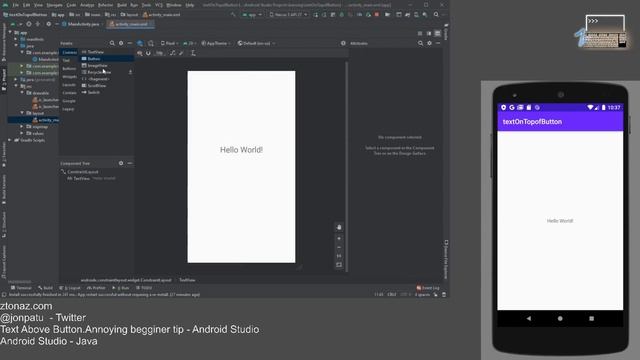Open the Default (en-us) locale dropdown
Viewport: 640px width, 360px height.
(256, 43)
